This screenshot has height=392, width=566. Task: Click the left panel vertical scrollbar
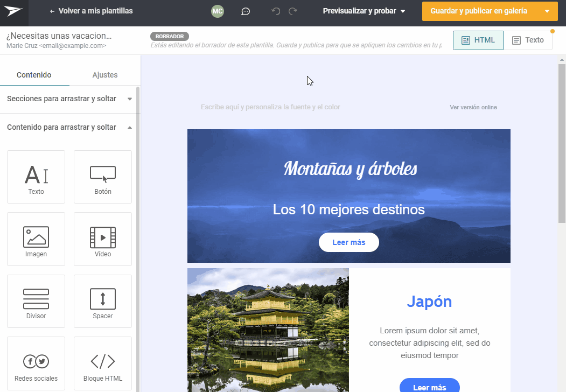tap(137, 238)
